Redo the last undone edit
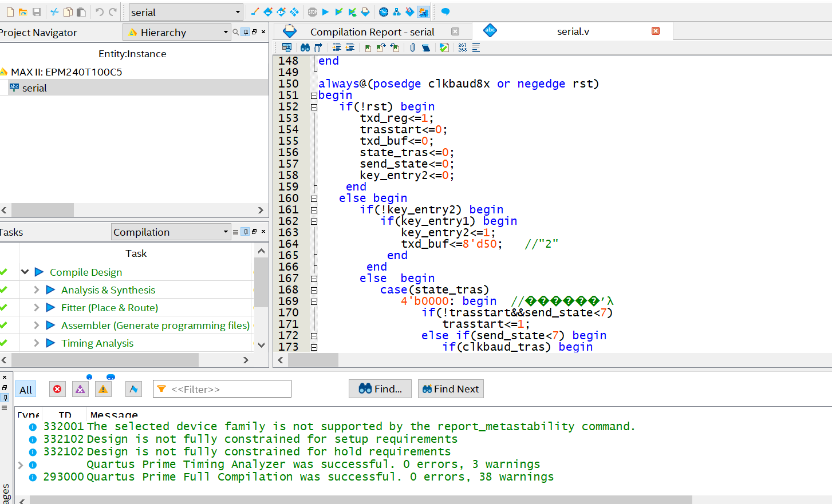The width and height of the screenshot is (832, 504). click(x=113, y=12)
